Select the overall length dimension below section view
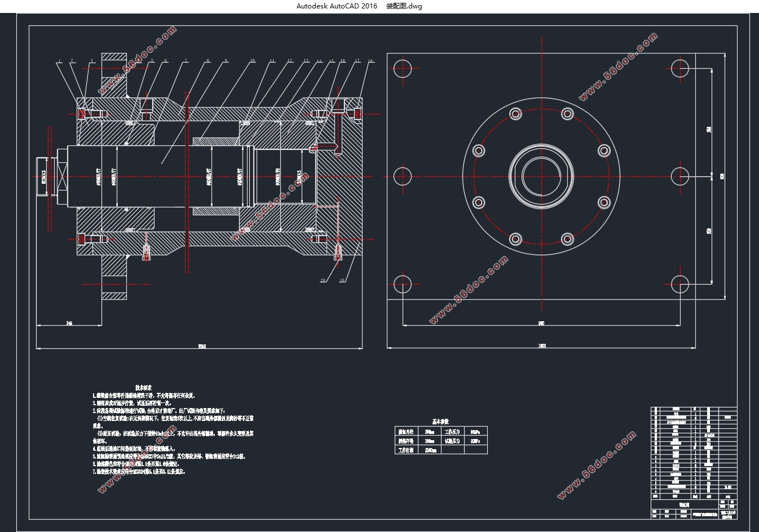This screenshot has height=532, width=759. tap(201, 346)
